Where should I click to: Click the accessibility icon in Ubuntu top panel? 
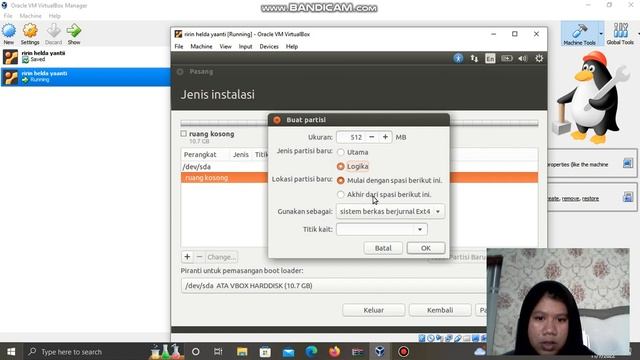point(458,58)
